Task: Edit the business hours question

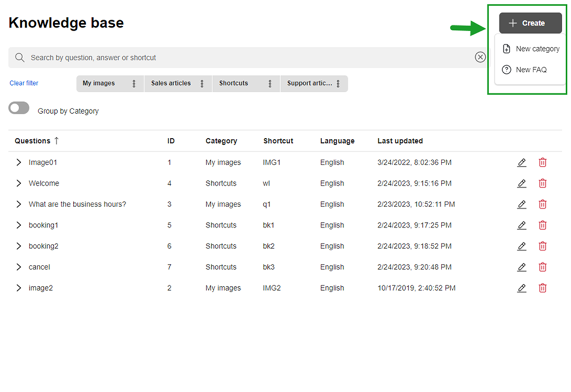Action: coord(522,204)
